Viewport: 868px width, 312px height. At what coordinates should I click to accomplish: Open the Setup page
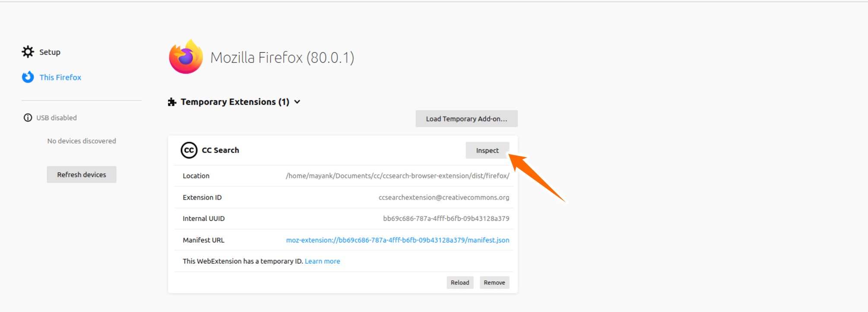(x=50, y=52)
